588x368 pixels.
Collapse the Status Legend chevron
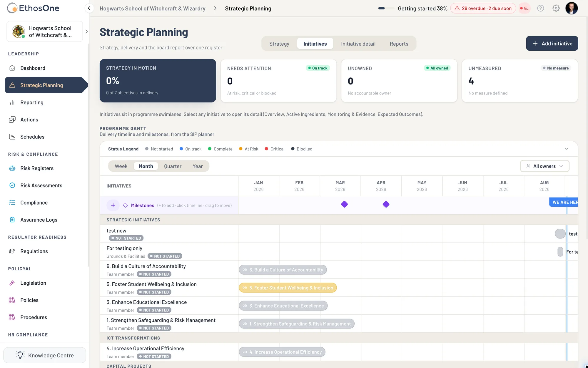(x=567, y=149)
